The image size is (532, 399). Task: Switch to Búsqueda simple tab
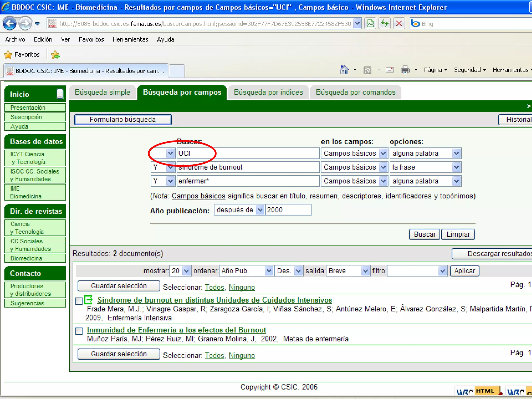tap(102, 92)
